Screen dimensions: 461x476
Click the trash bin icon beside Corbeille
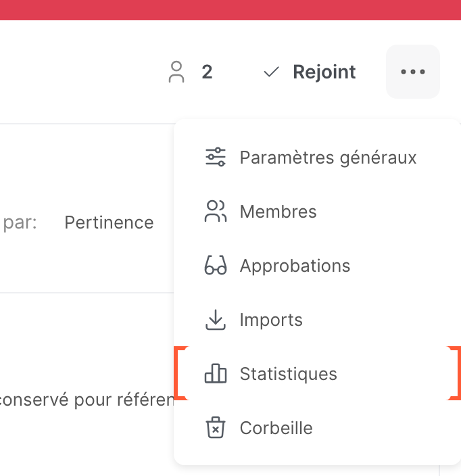[x=216, y=427]
